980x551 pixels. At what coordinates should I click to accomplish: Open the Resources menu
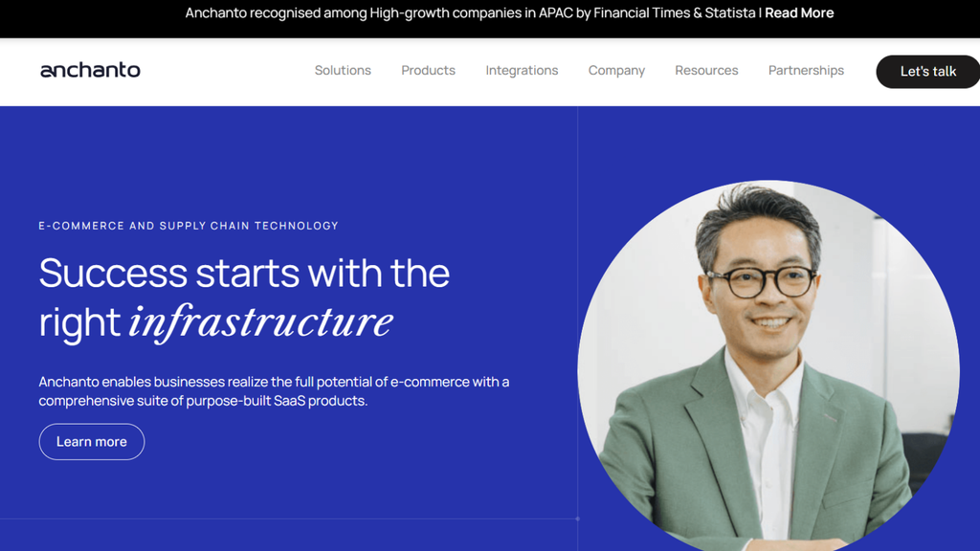point(706,70)
